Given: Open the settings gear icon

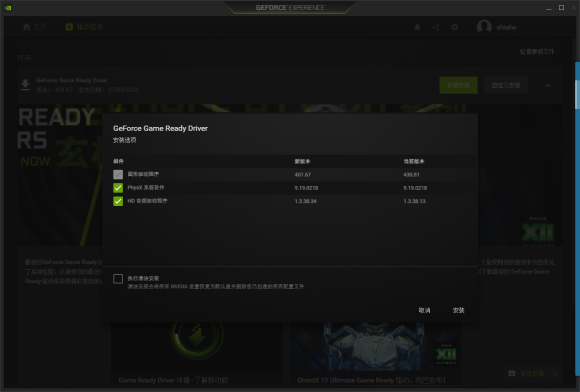Looking at the screenshot, I should (x=455, y=27).
